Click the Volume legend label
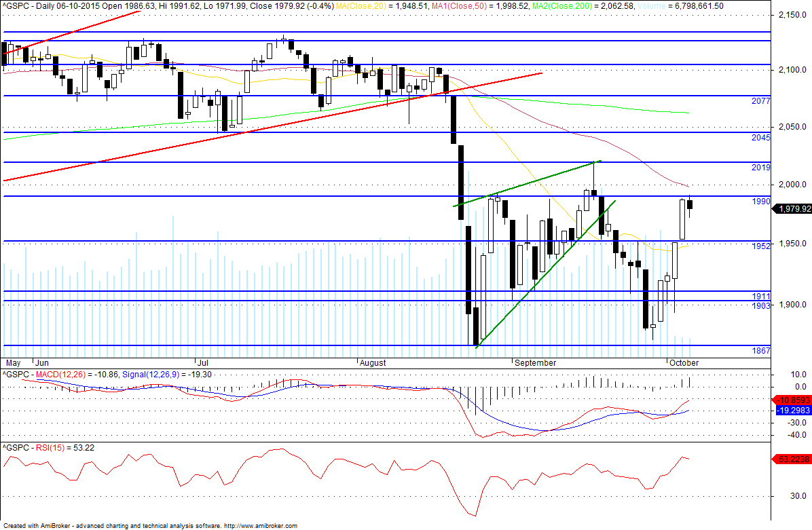Screen dimensions: 812x530 (x=636, y=5)
